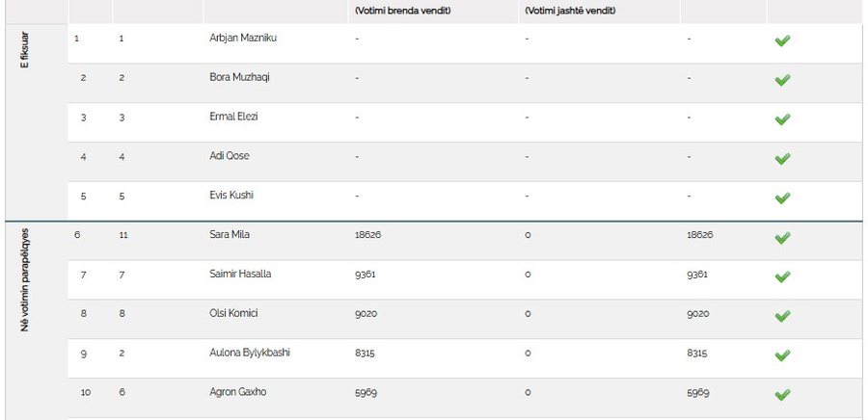Click the green checkmark for Ermal Elezi
The width and height of the screenshot is (868, 420).
tap(782, 119)
